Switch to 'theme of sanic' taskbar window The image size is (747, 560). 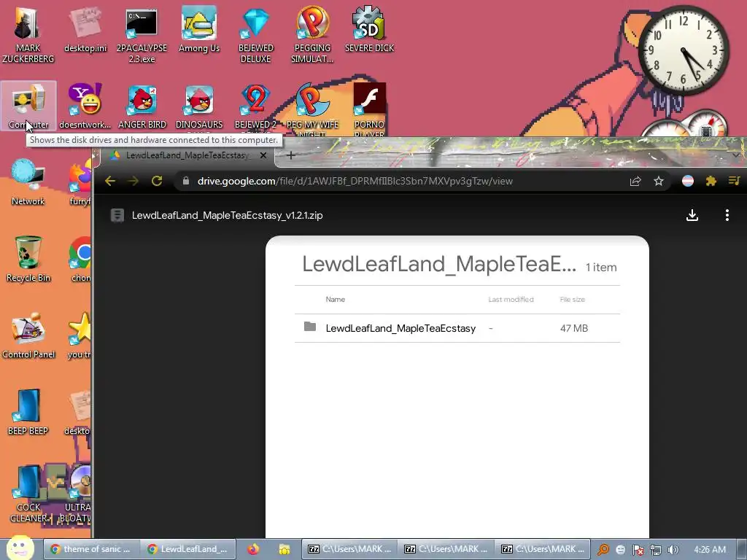pos(91,549)
